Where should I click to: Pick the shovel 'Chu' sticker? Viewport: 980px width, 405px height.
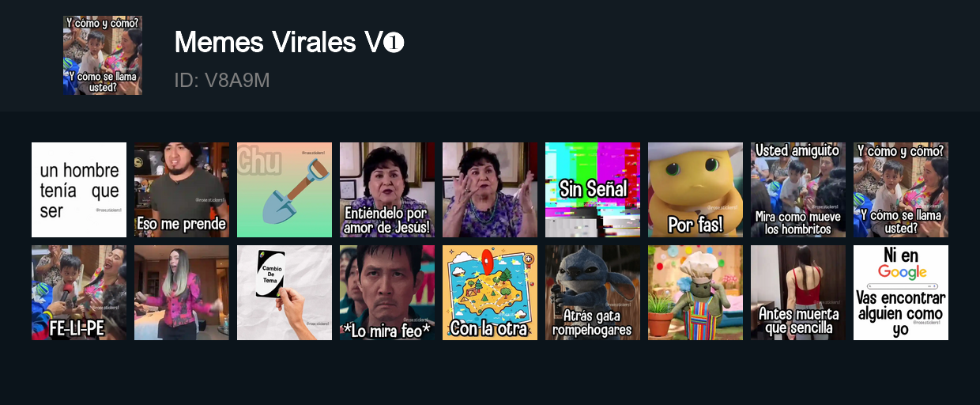pos(285,190)
